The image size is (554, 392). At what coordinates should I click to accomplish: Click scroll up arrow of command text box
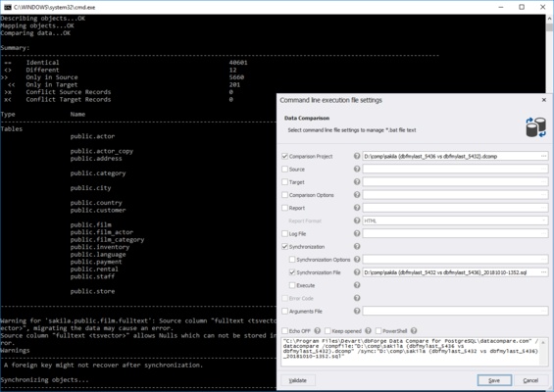pyautogui.click(x=544, y=342)
